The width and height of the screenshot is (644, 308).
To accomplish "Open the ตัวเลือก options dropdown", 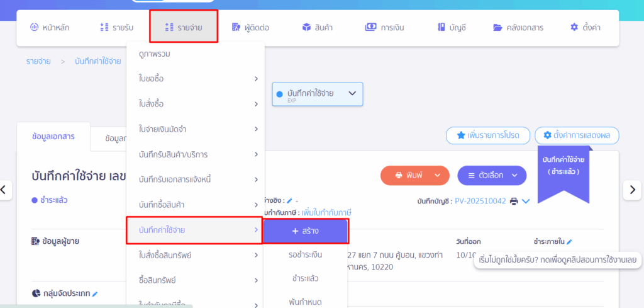I will click(491, 174).
